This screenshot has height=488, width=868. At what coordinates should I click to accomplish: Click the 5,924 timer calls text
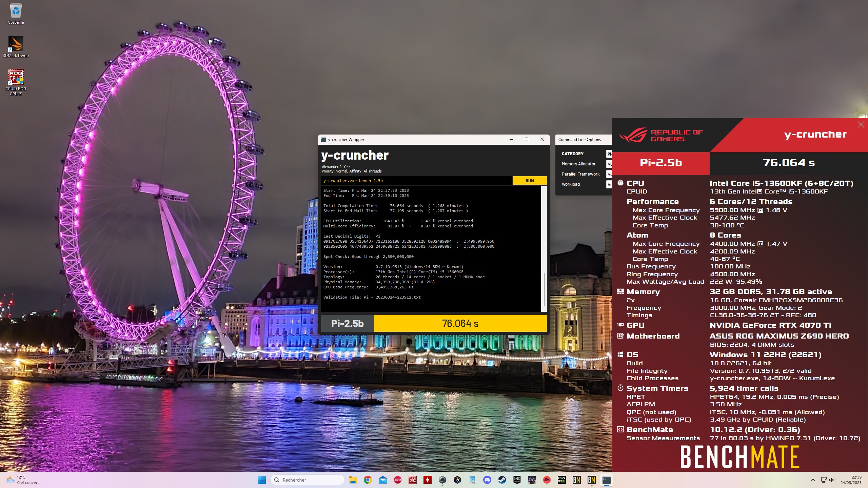pyautogui.click(x=744, y=388)
